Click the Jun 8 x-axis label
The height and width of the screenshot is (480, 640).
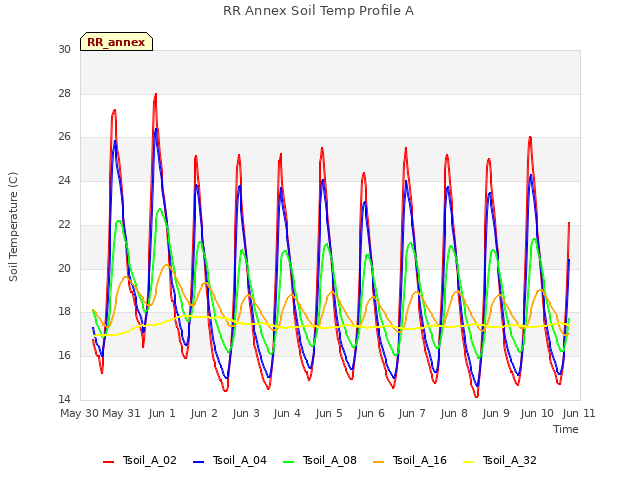coord(454,413)
